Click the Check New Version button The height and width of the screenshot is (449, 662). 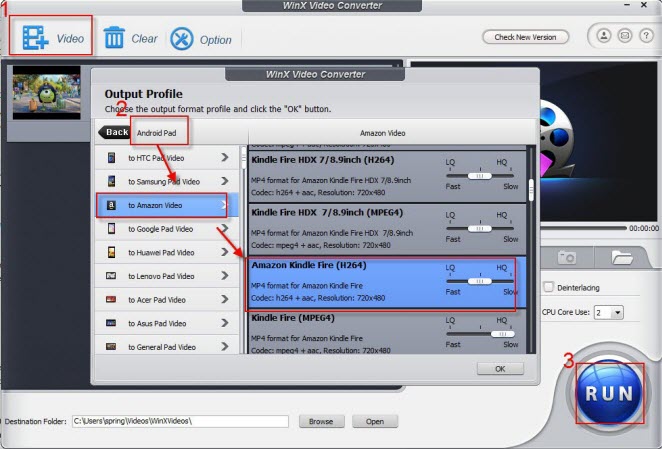(525, 37)
